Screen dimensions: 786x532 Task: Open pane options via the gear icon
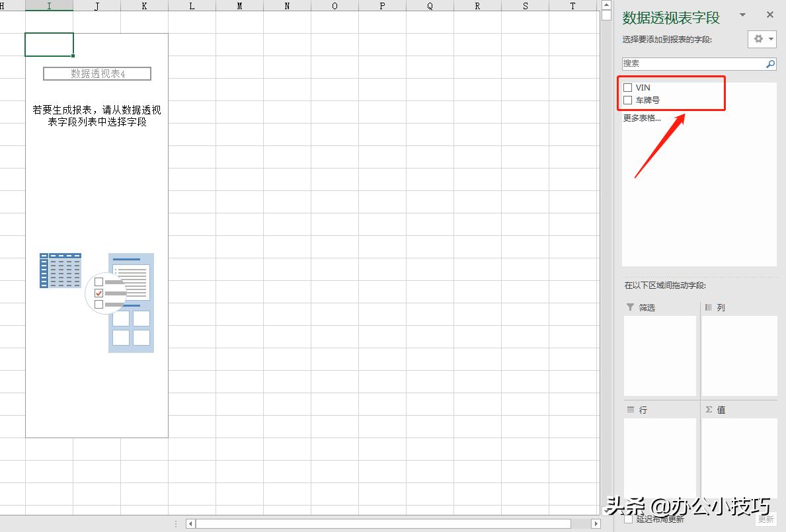pyautogui.click(x=757, y=39)
